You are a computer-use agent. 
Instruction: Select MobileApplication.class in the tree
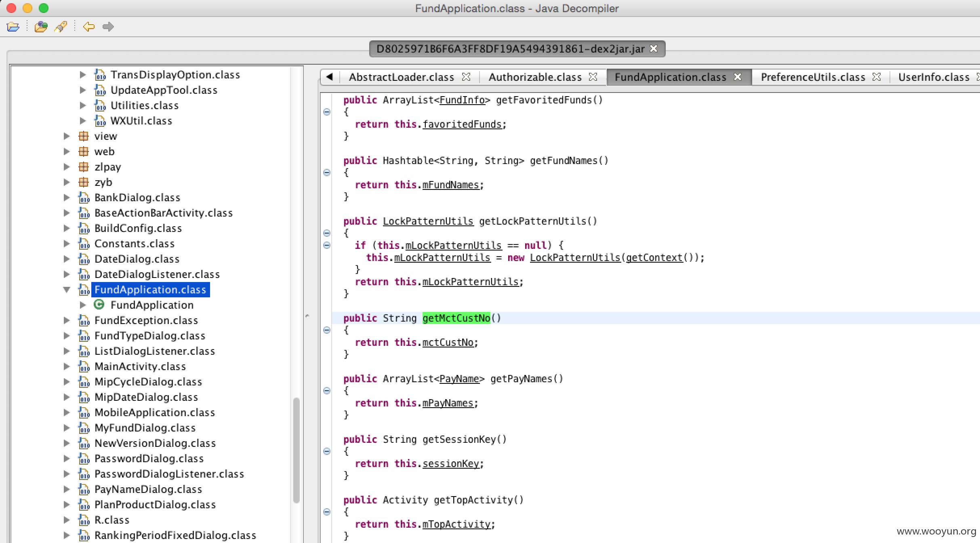(x=155, y=413)
